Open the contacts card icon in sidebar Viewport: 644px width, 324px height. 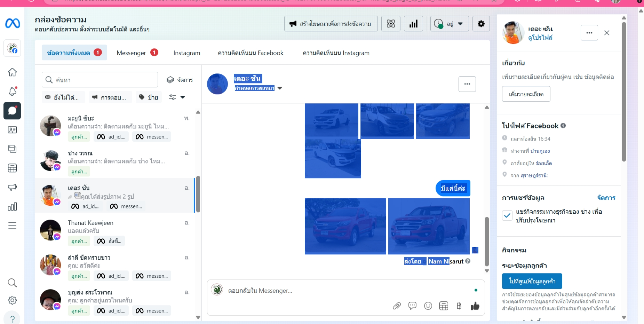[12, 130]
